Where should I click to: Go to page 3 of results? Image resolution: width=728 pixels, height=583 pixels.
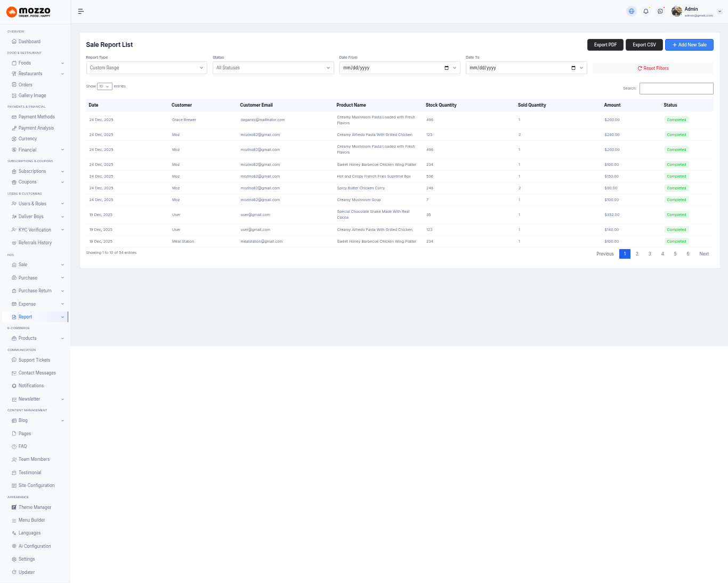point(650,254)
